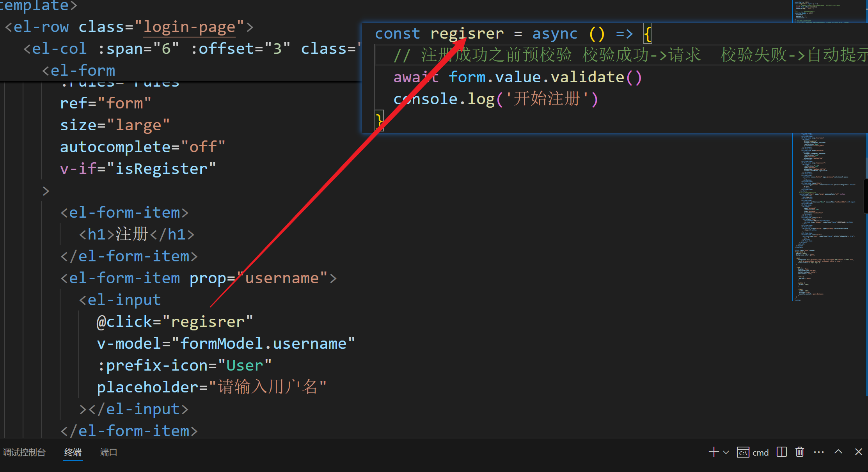Switch to the 调试控制台 tab
The image size is (868, 472).
(24, 452)
